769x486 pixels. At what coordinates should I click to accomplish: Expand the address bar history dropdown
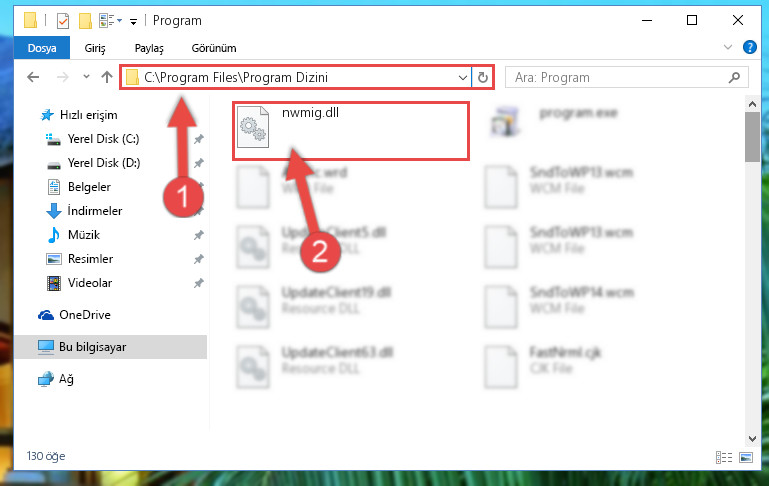(462, 77)
